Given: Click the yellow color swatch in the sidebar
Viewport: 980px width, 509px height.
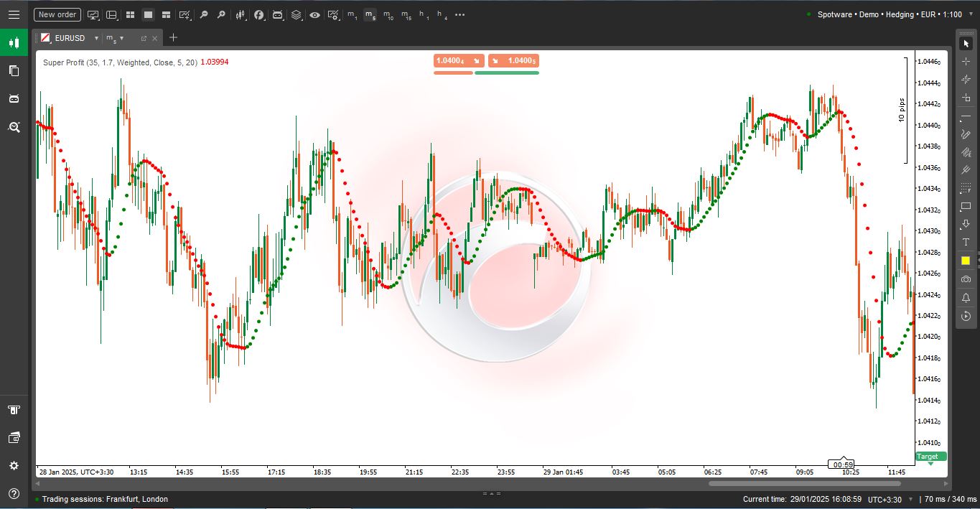Looking at the screenshot, I should coord(965,260).
